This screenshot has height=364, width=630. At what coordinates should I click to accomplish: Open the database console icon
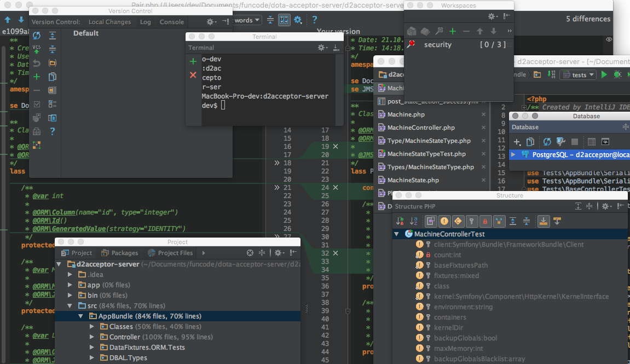[x=605, y=142]
